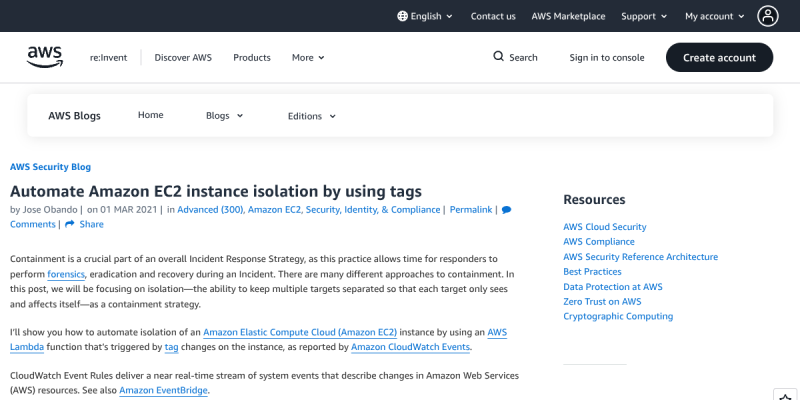Open the Products menu

pos(252,58)
